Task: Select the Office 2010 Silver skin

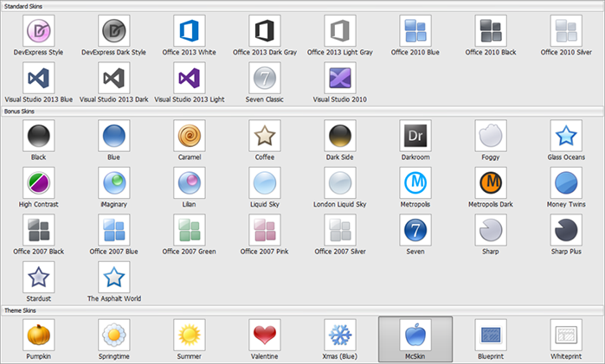Action: [566, 31]
